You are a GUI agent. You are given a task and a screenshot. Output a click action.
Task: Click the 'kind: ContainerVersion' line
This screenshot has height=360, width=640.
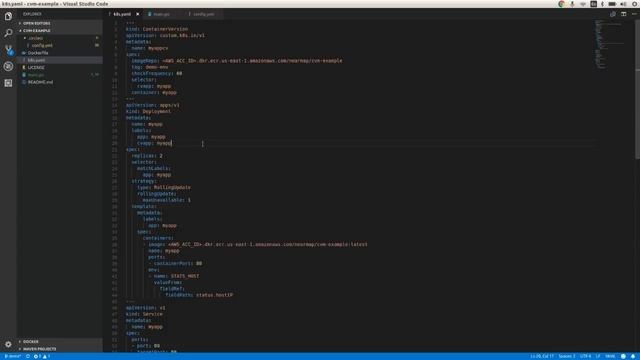(x=157, y=29)
